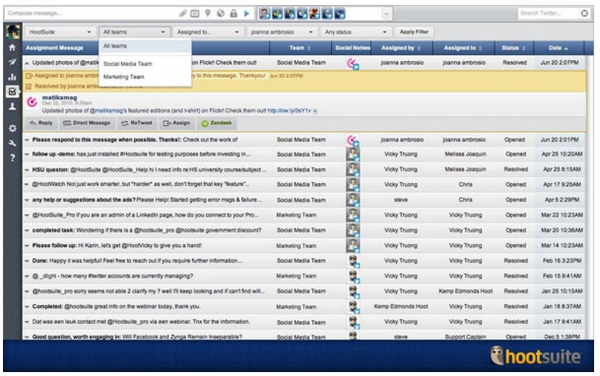Expand the 'Please respond to this message' row
Viewport: 600px width, 376px height.
[27, 140]
